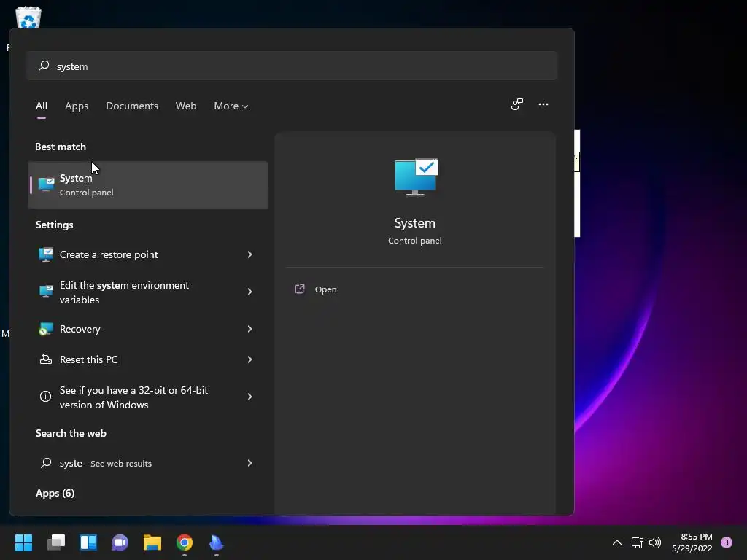Click the 32-bit or 64-bit info icon
This screenshot has height=560, width=747.
coord(46,397)
